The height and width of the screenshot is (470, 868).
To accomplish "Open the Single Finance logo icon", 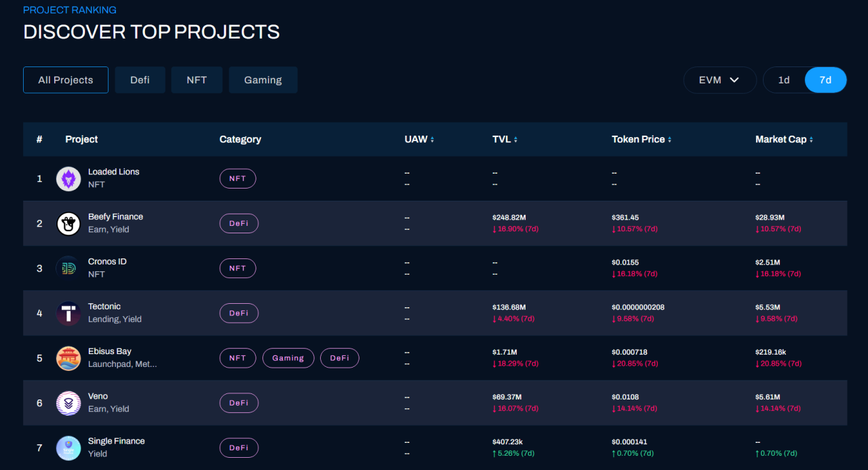I will pos(68,448).
